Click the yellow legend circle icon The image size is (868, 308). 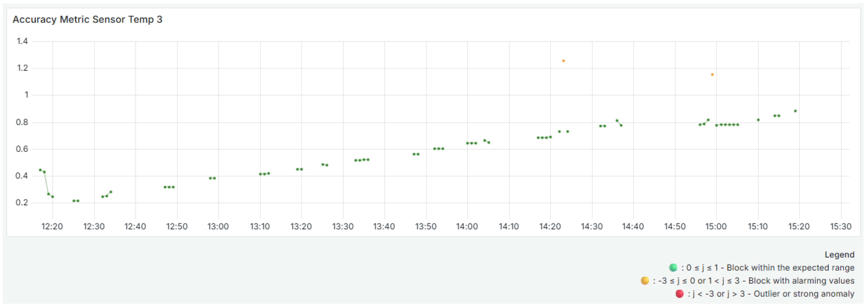[x=645, y=281]
